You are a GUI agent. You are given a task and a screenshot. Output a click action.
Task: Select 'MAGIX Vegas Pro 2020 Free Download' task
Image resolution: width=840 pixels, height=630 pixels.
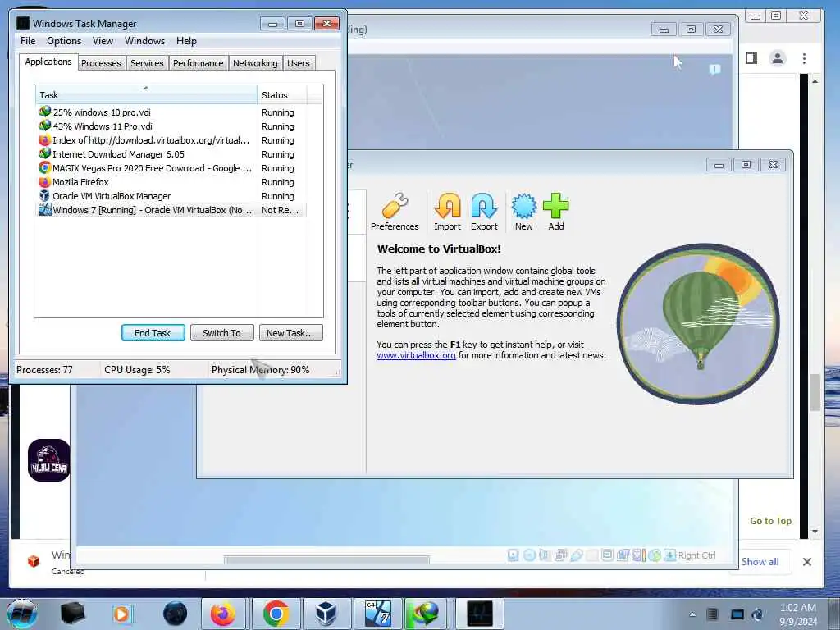click(x=171, y=168)
